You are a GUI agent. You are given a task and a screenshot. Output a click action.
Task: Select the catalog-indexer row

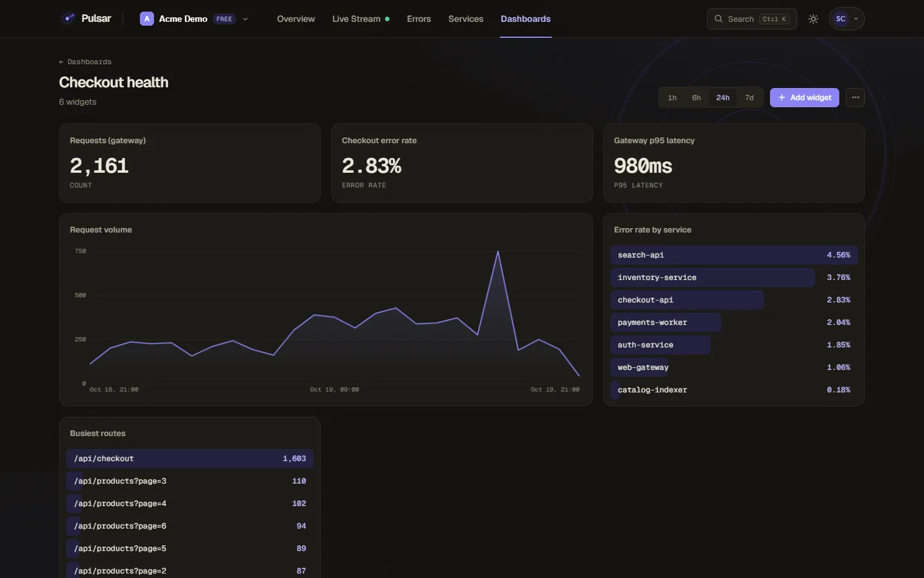[x=733, y=390]
